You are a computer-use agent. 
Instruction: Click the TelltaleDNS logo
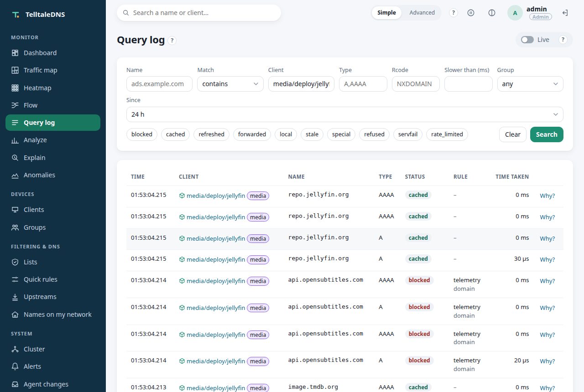pos(39,15)
